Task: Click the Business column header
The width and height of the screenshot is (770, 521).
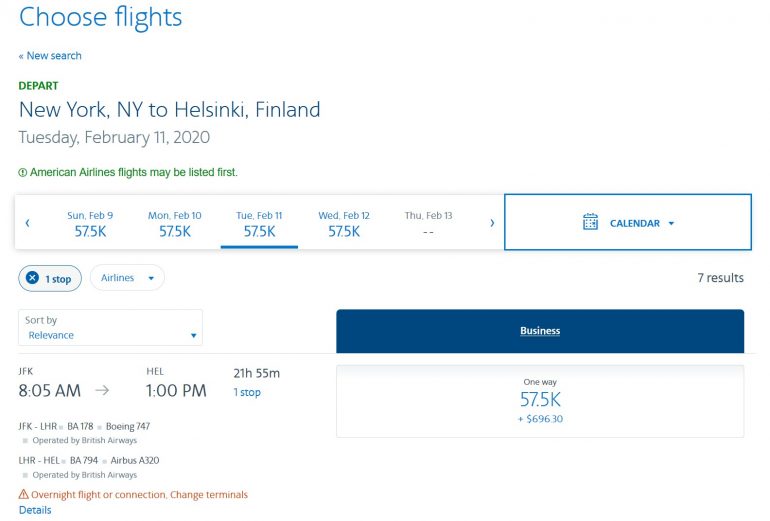Action: point(540,331)
